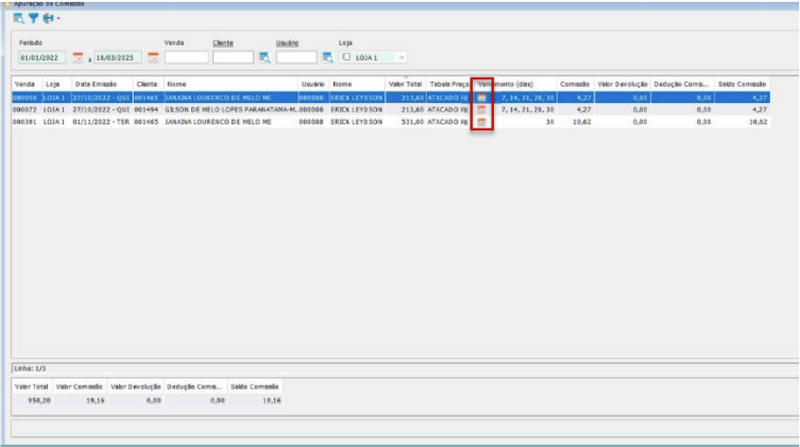Sort by Valor Total column header
This screenshot has width=800, height=447.
405,85
